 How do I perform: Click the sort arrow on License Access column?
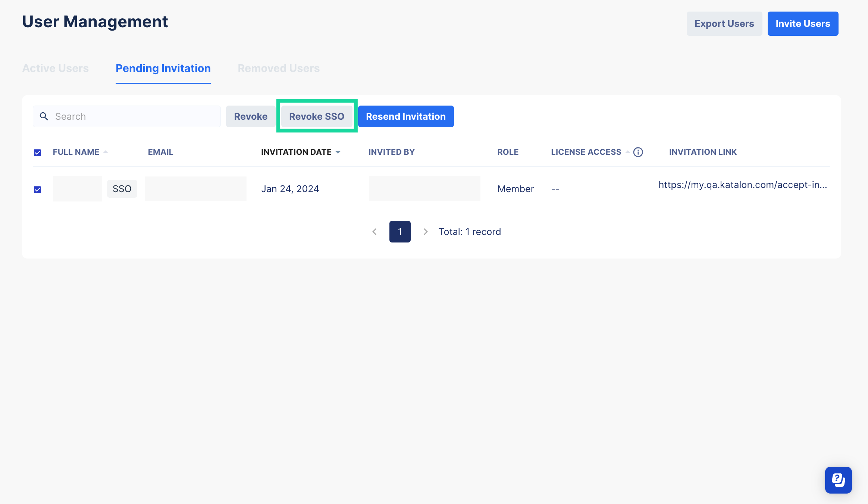(627, 152)
